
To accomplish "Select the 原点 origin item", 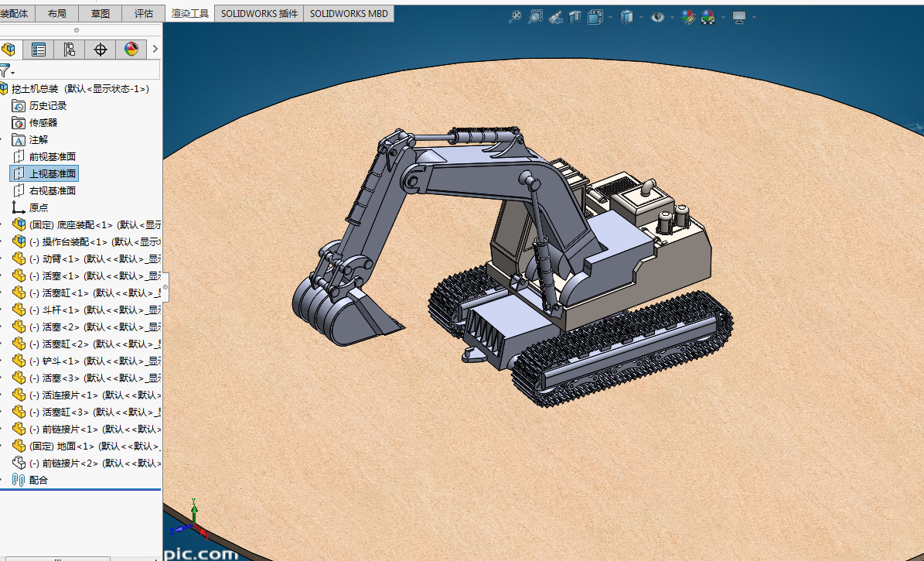I will click(x=31, y=207).
